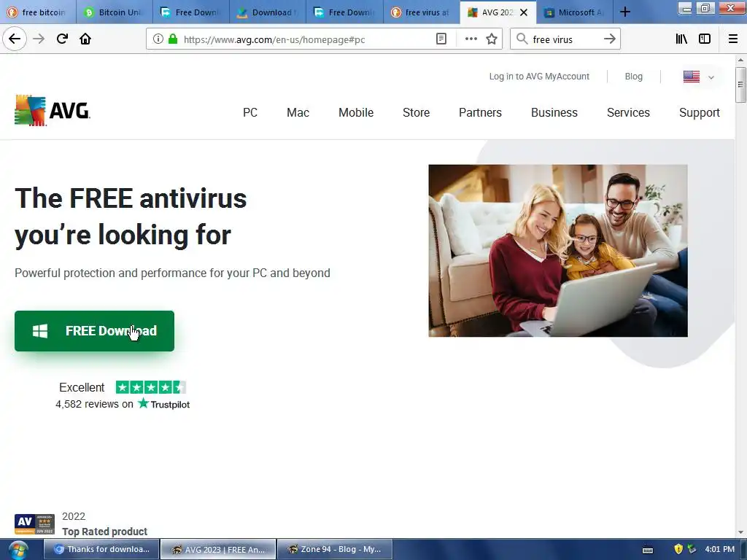Click the vertical scrollbar thumb
Image resolution: width=747 pixels, height=560 pixels.
point(740,85)
